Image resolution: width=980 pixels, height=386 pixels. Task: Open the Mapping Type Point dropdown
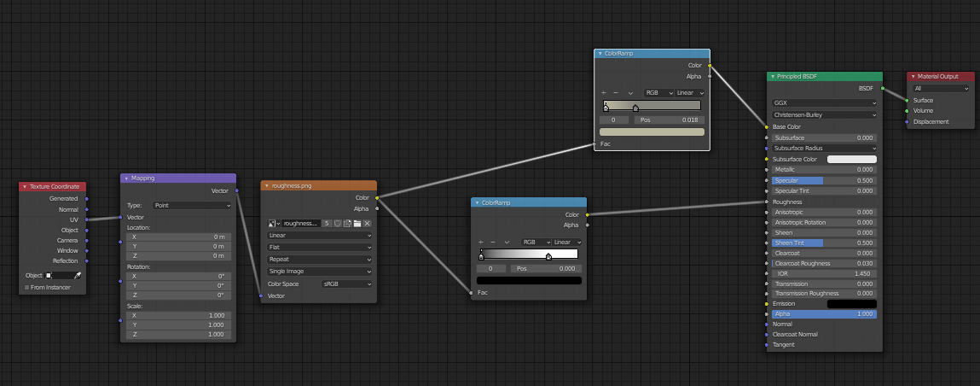click(x=192, y=205)
